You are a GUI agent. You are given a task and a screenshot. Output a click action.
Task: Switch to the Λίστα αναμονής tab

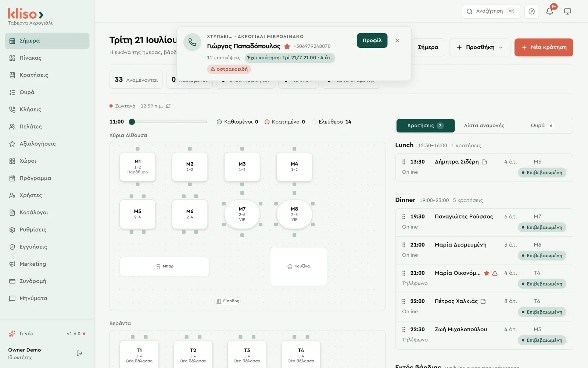[484, 126]
